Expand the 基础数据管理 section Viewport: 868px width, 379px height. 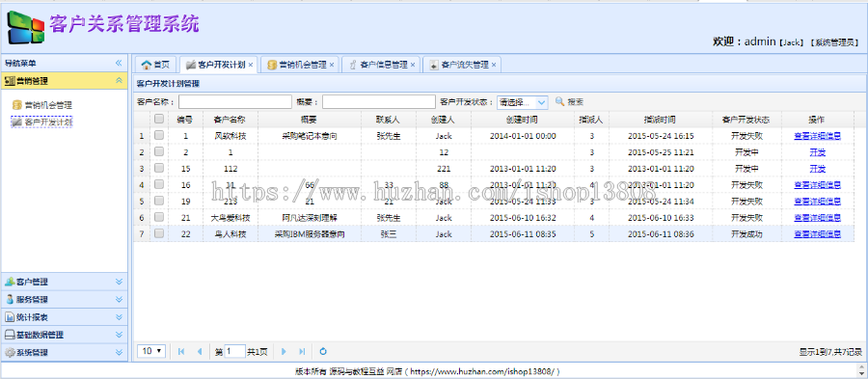point(119,335)
